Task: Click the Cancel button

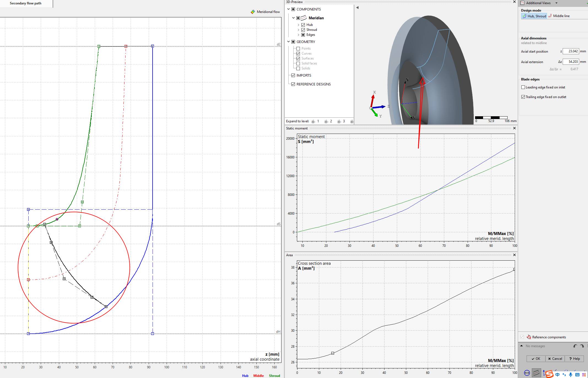Action: click(x=555, y=359)
